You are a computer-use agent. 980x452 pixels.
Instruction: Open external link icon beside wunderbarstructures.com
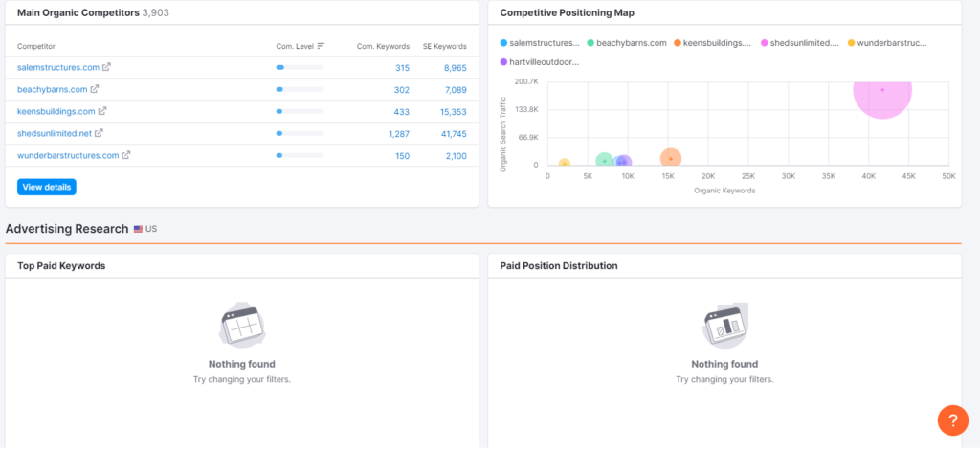pos(125,155)
